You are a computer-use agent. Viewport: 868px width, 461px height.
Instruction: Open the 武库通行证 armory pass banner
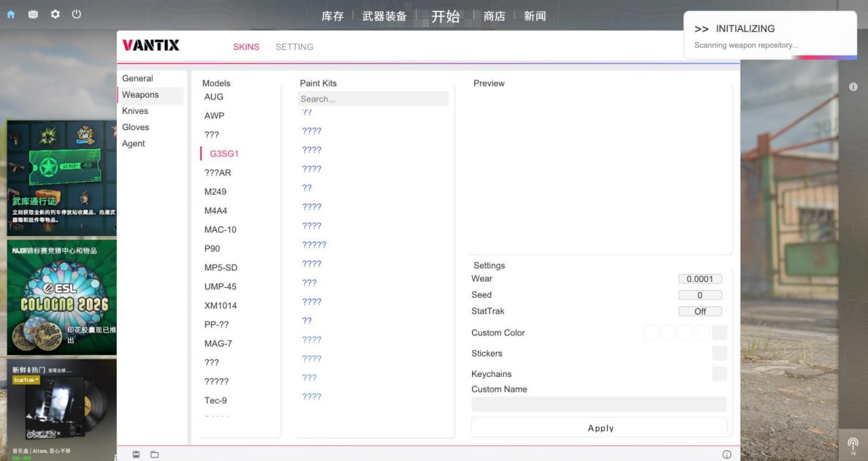point(62,178)
